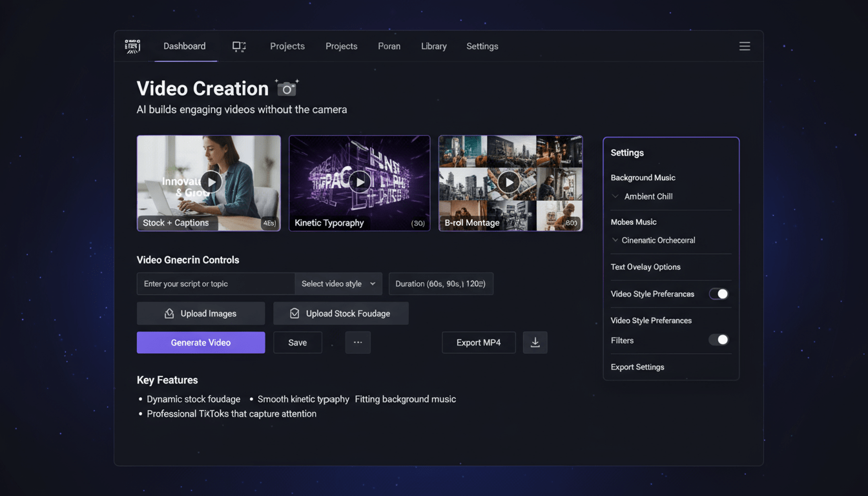Expand the Cinematic Orchestral dropdown
Viewport: 868px width, 496px height.
[657, 240]
